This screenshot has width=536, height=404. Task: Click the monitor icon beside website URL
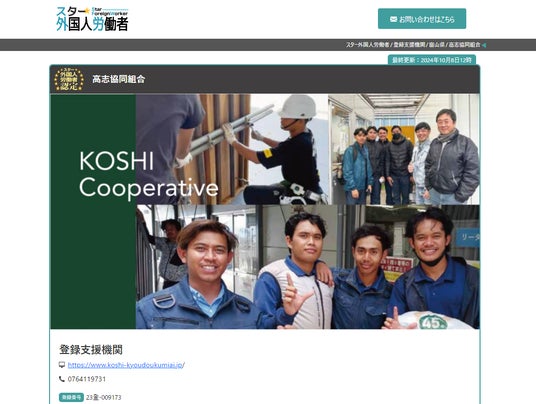(62, 365)
